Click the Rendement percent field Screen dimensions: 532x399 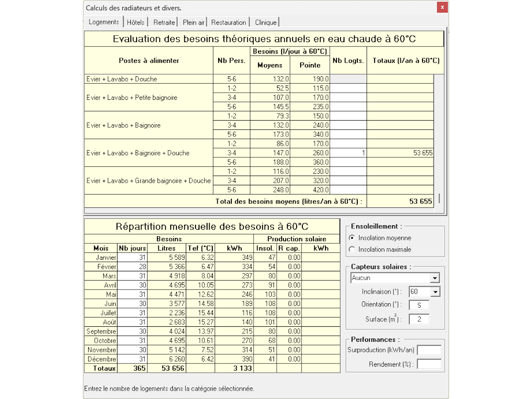[429, 364]
